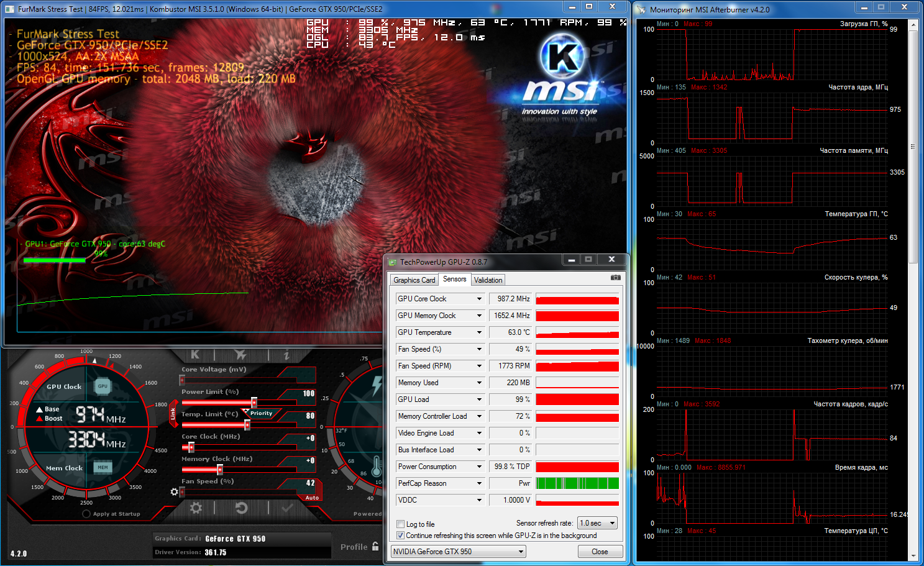Minimize the Afterburner monitoring window
924x566 pixels.
pos(864,7)
